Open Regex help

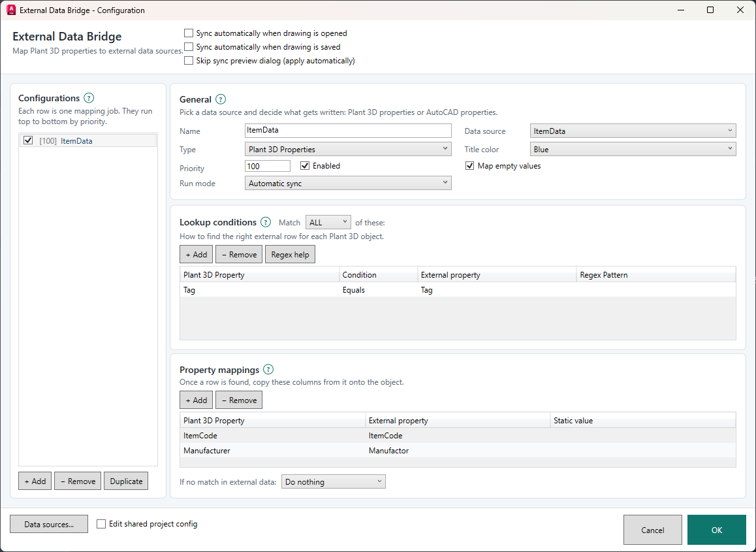pos(291,254)
